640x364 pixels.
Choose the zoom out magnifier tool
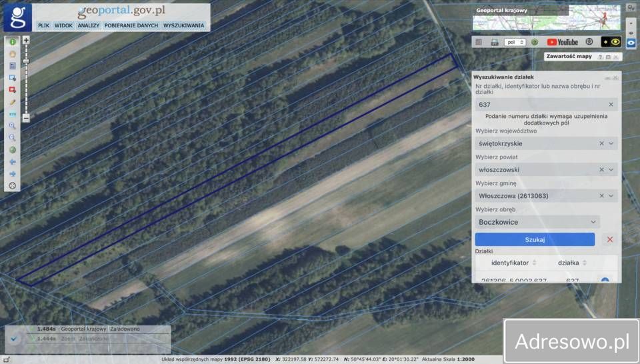coord(13,138)
